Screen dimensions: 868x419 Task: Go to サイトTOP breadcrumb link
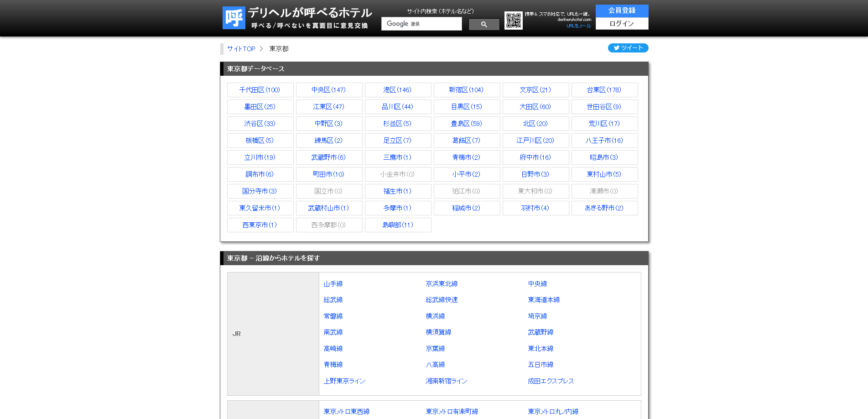[241, 49]
